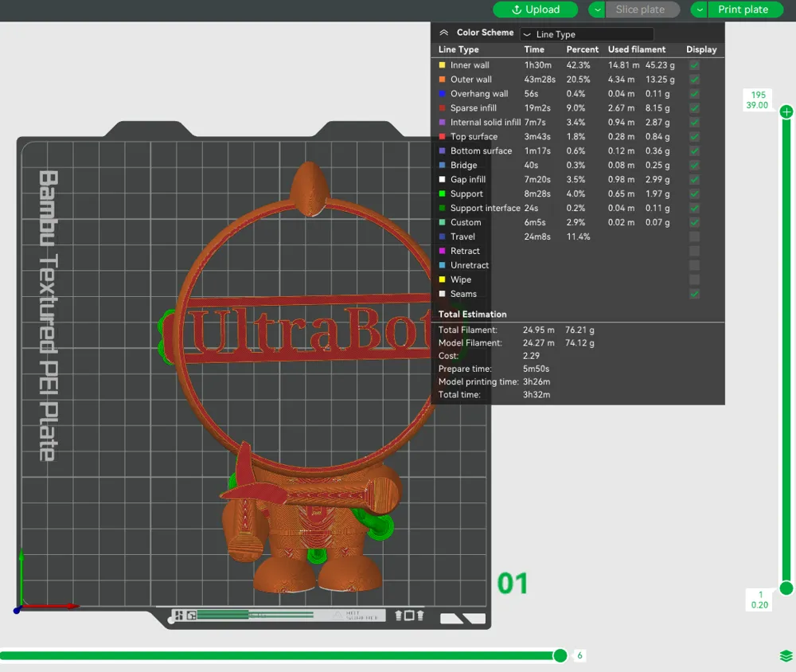Screen dimensions: 796x672
Task: Click the Total Filament value '24.95 m'
Action: [539, 330]
